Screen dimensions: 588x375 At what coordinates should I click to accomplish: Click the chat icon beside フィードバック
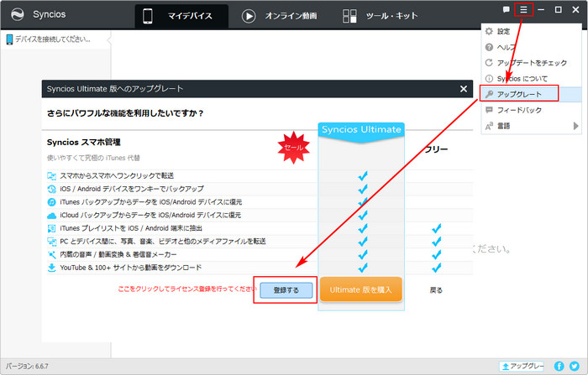pyautogui.click(x=489, y=110)
